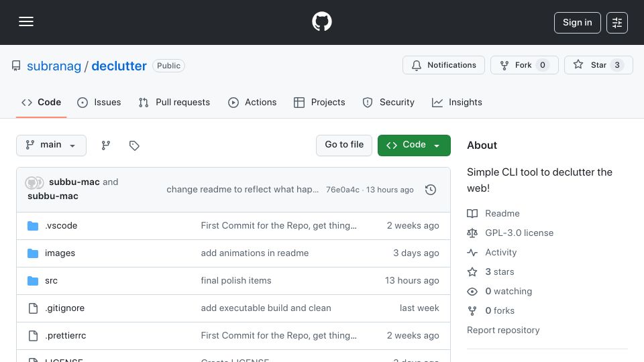The height and width of the screenshot is (362, 644).
Task: Open .vscode row's 'First Commit for the Repo' message
Action: tap(278, 226)
